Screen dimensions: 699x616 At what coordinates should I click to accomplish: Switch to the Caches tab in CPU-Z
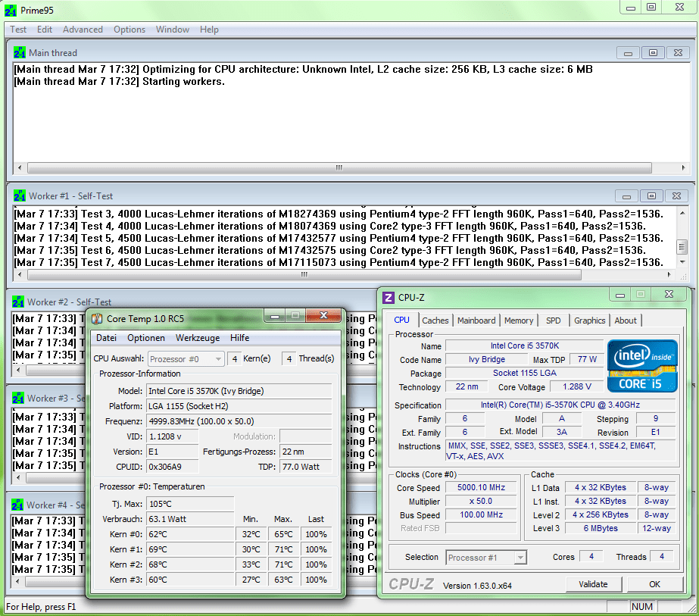(x=435, y=321)
